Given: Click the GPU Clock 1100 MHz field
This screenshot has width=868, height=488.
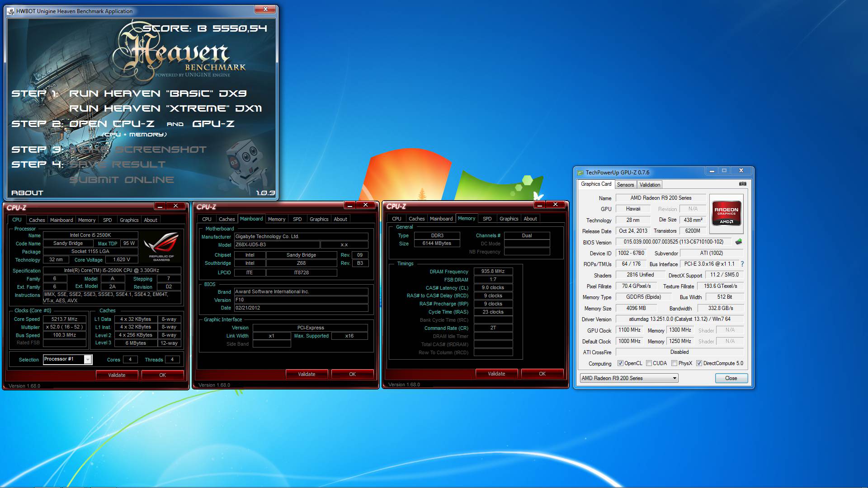Looking at the screenshot, I should pyautogui.click(x=629, y=330).
